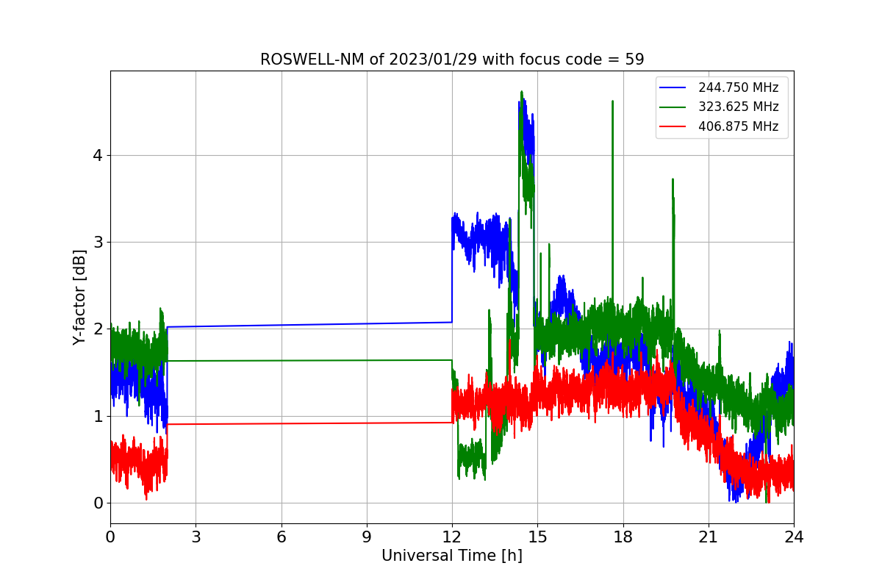The width and height of the screenshot is (882, 588).
Task: Click the 'Y-factor [dB]' axis label
Action: (x=79, y=297)
